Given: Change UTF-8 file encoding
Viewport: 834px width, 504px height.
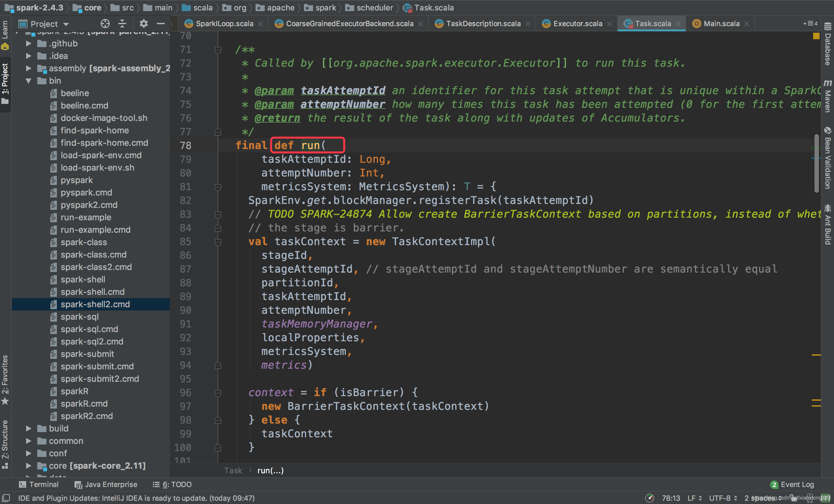Looking at the screenshot, I should click(x=723, y=498).
